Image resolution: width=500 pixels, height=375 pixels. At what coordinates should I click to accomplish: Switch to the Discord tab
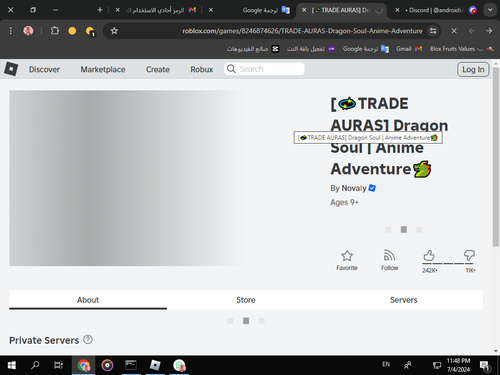point(435,10)
